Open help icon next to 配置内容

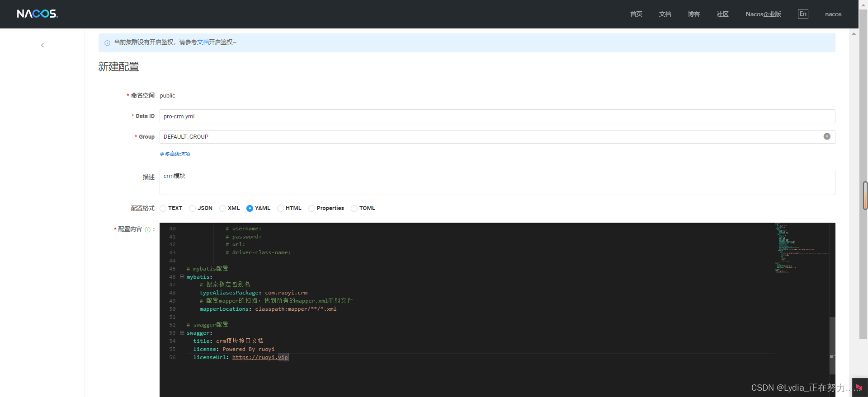147,229
